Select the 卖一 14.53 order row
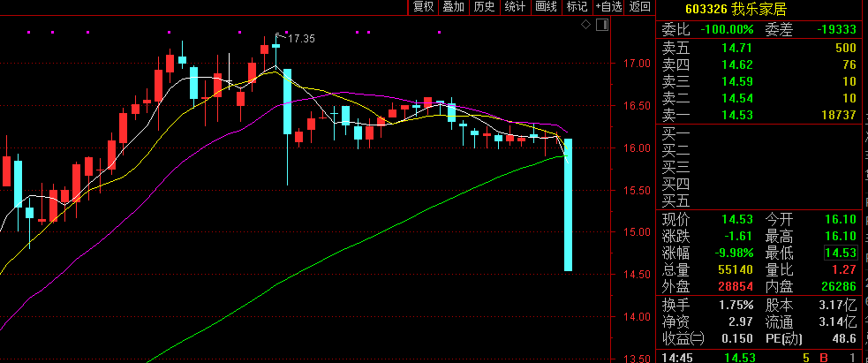Viewport: 868px width, 363px height. 759,115
